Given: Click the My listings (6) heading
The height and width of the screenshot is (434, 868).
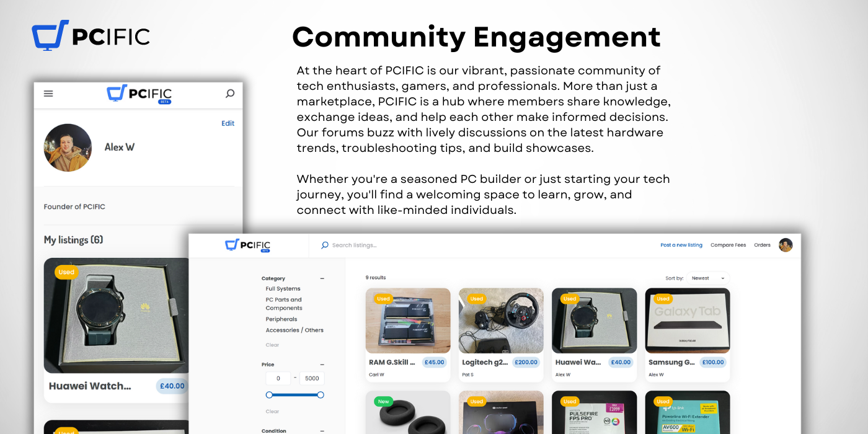Looking at the screenshot, I should (x=73, y=240).
